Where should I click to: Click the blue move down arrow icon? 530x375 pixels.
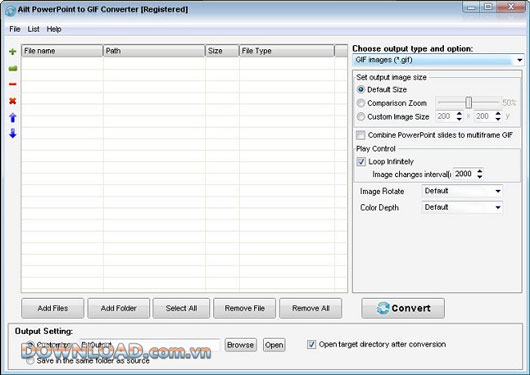tap(13, 133)
